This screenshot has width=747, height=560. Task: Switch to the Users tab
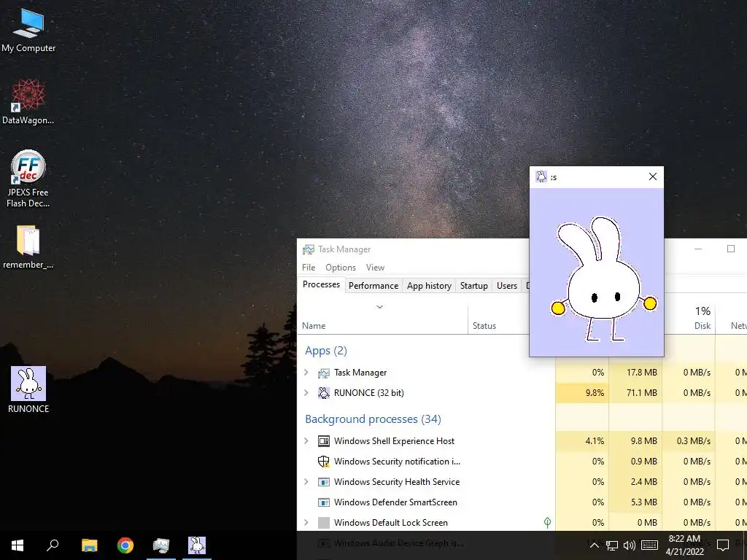[507, 286]
